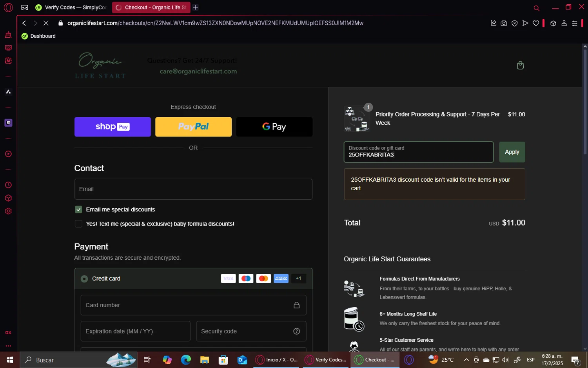Pay with PayPal button
Viewport: 588px width, 368px height.
tap(193, 127)
